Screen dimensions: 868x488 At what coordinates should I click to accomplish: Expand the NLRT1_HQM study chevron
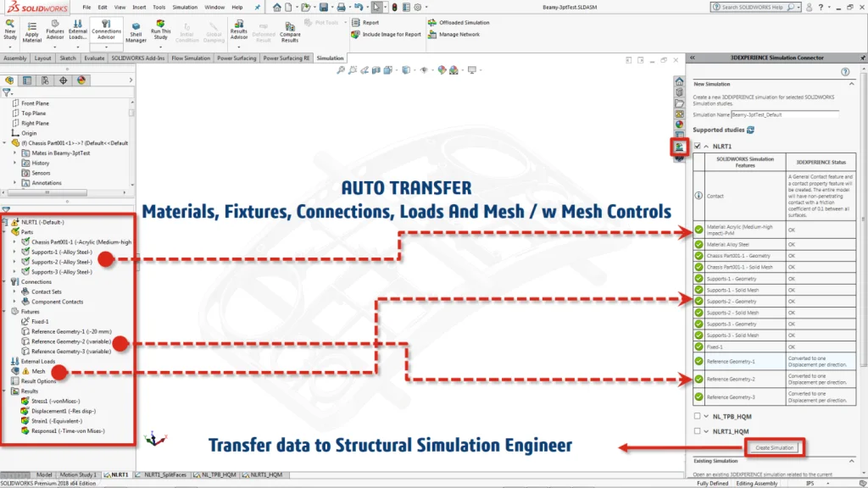[x=706, y=431]
